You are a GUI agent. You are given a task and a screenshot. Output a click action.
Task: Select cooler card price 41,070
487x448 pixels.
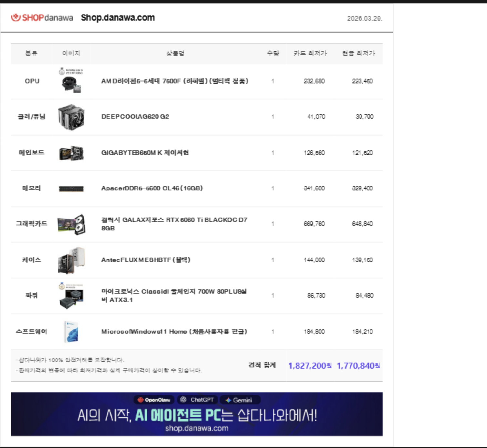316,117
